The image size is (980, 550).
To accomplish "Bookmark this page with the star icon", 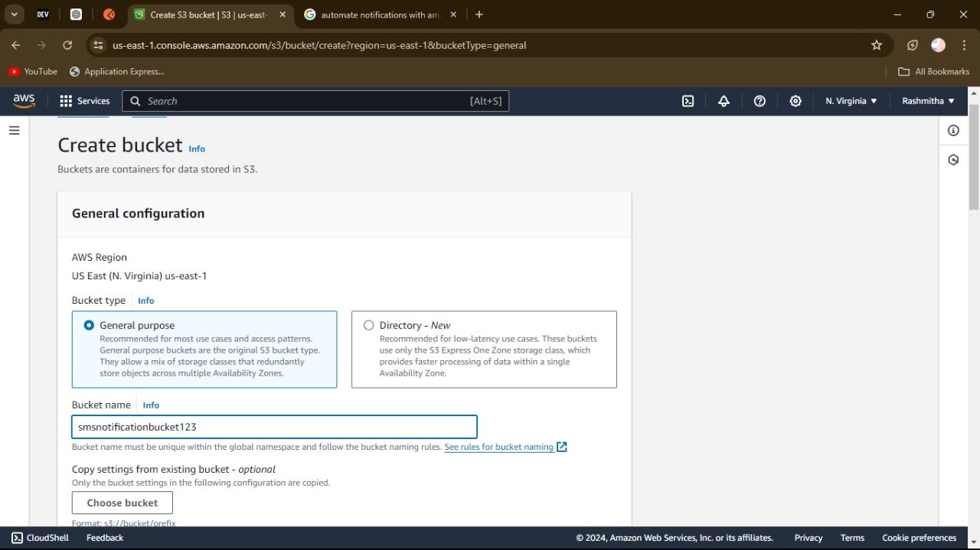I will (x=877, y=45).
